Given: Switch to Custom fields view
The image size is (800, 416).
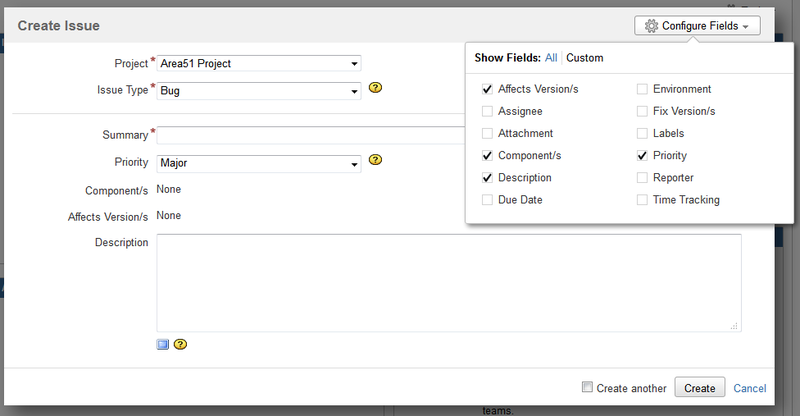Looking at the screenshot, I should [585, 58].
